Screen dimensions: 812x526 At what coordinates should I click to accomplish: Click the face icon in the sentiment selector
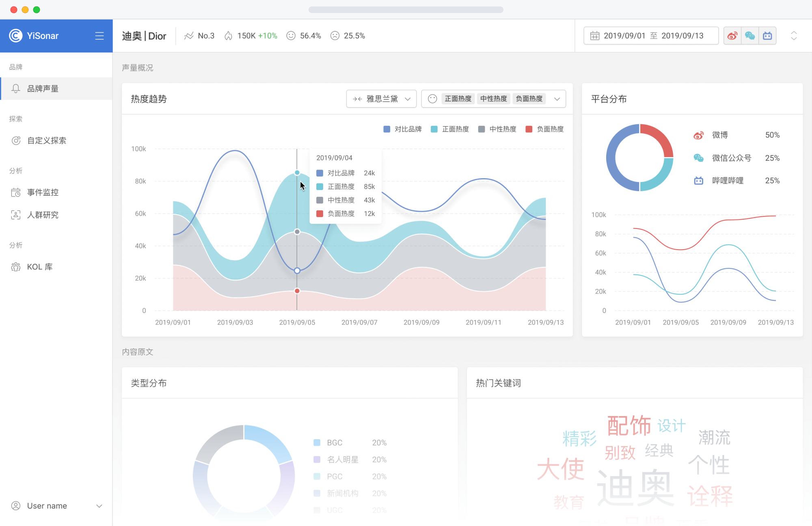432,99
